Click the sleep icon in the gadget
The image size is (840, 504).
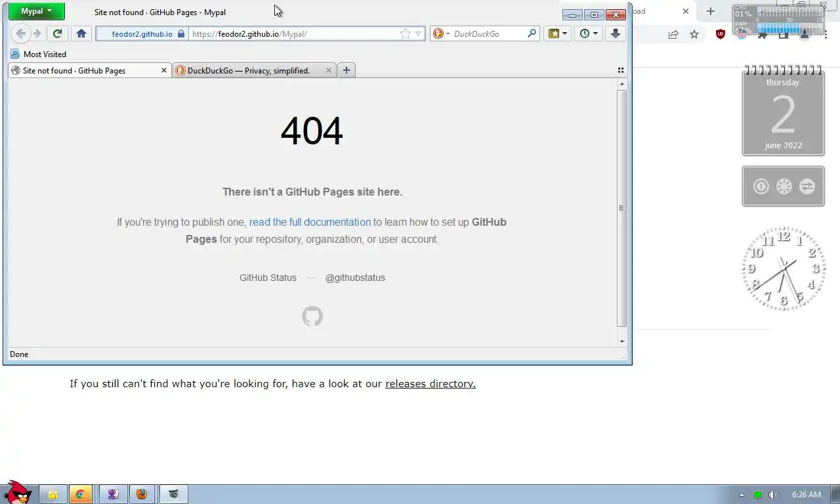pyautogui.click(x=784, y=186)
